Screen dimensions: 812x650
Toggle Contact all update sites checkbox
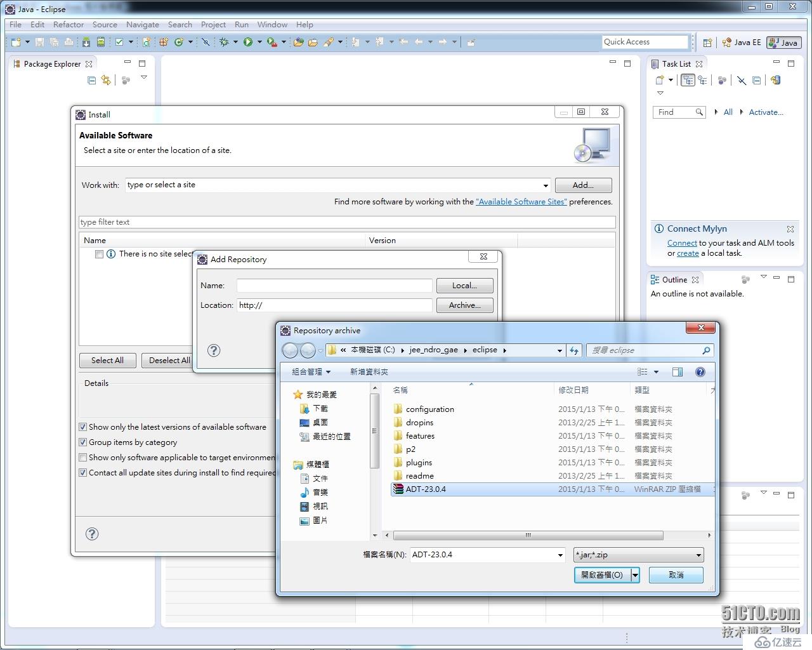pyautogui.click(x=82, y=473)
